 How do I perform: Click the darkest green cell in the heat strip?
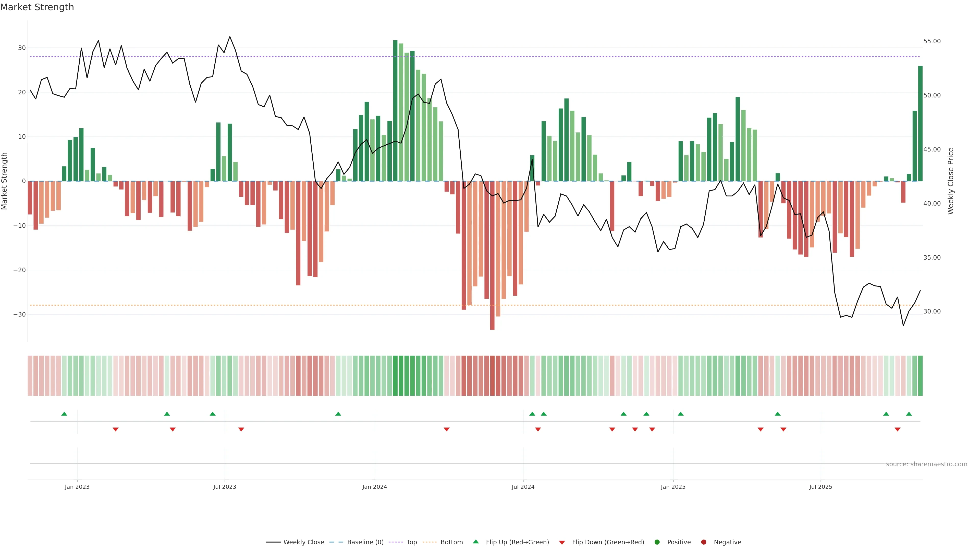[x=395, y=376]
